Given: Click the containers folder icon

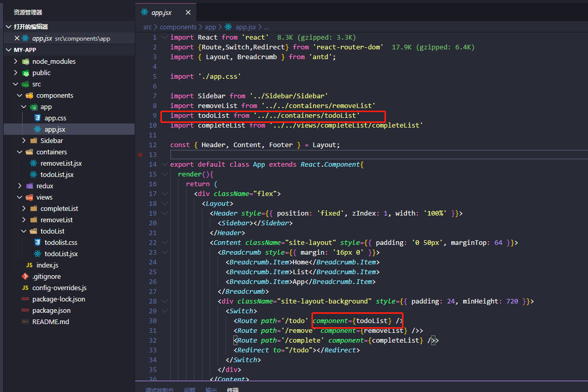Looking at the screenshot, I should pos(29,152).
